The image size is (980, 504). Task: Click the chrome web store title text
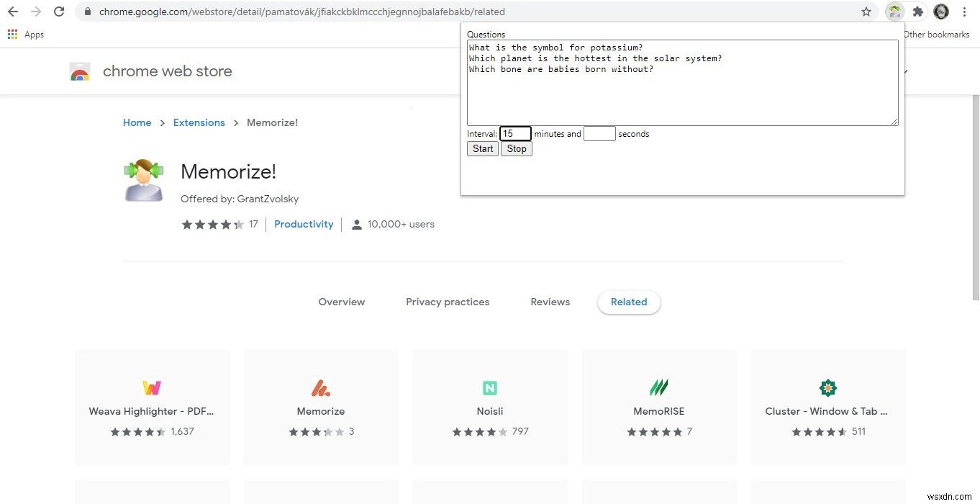click(168, 71)
